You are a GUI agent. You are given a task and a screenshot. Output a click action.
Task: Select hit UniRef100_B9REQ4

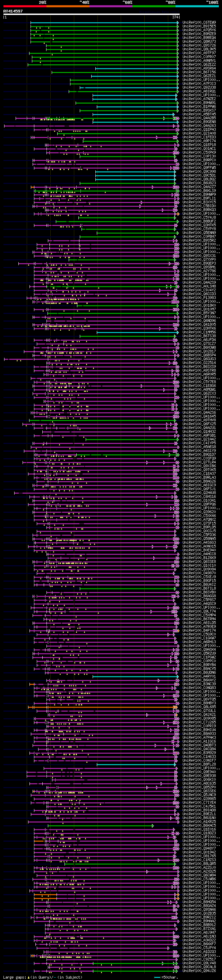pyautogui.click(x=199, y=38)
